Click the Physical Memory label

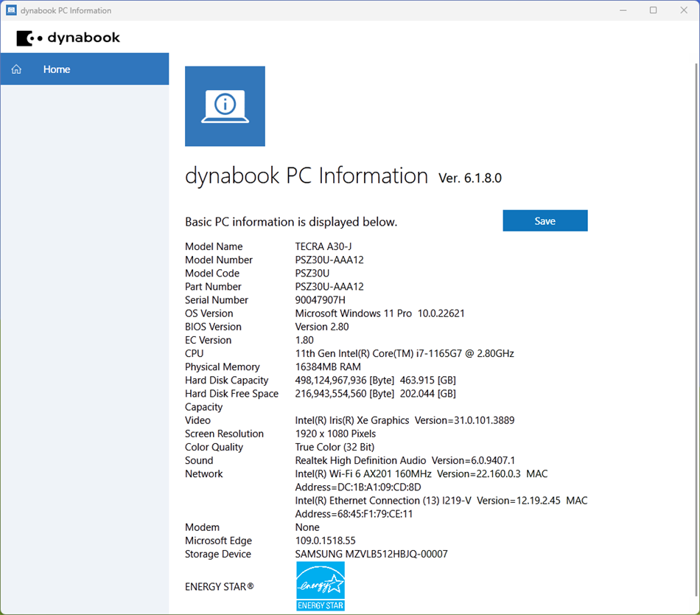223,367
